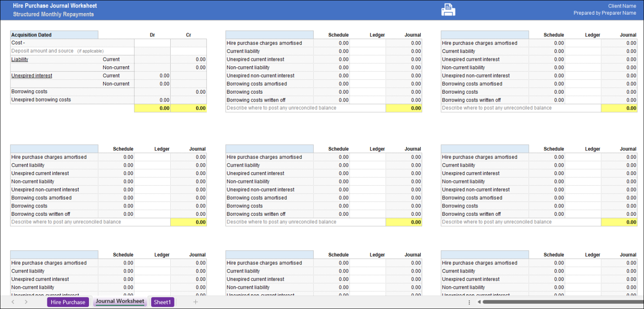Click the Client Name text in header
The width and height of the screenshot is (644, 309).
pyautogui.click(x=622, y=5)
